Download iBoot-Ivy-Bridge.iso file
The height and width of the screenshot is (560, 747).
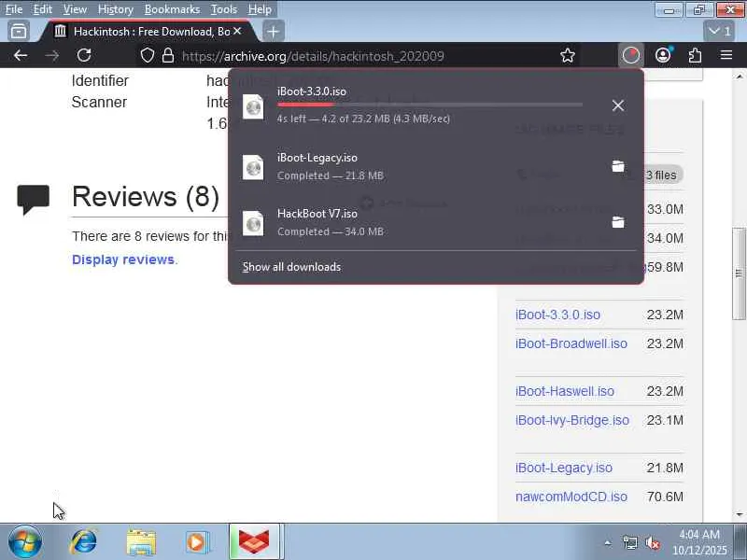(572, 421)
